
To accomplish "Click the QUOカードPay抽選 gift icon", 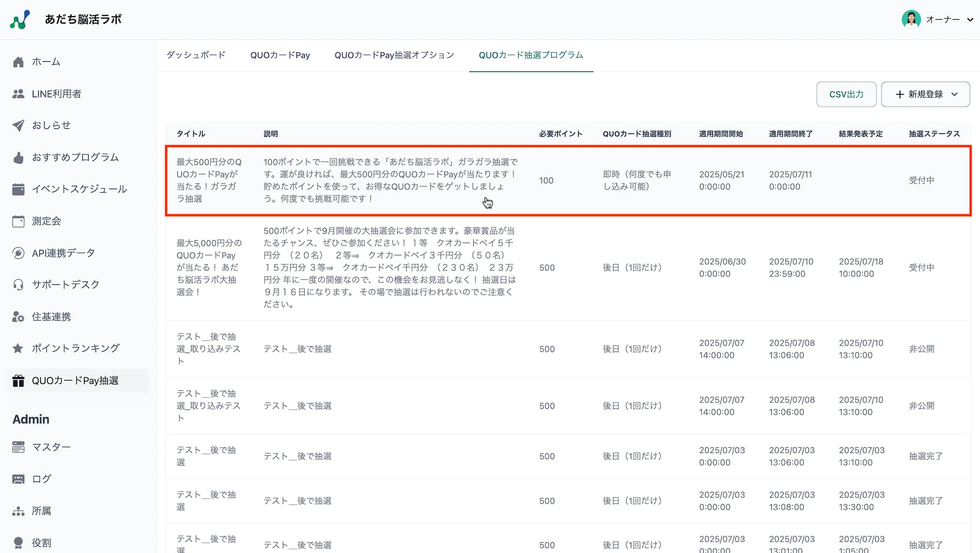I will (19, 380).
